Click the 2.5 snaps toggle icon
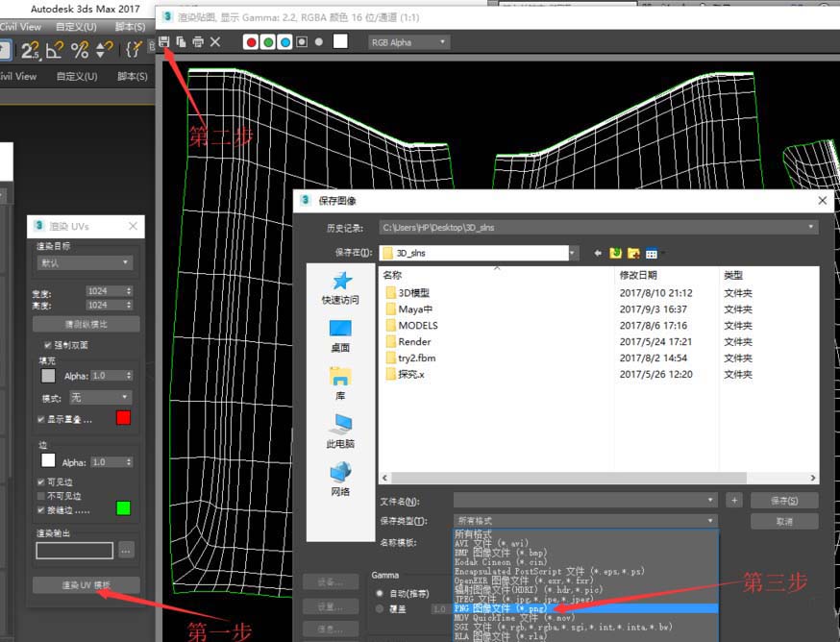Viewport: 840px width, 642px height. click(30, 50)
